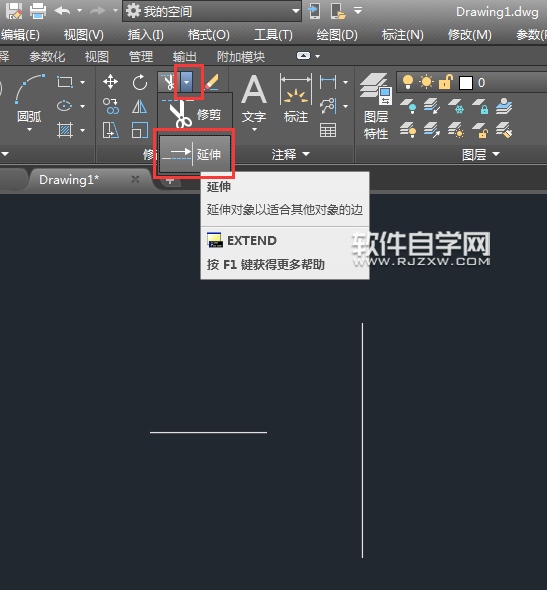
Task: Select the Stretch tool
Action: tap(111, 130)
